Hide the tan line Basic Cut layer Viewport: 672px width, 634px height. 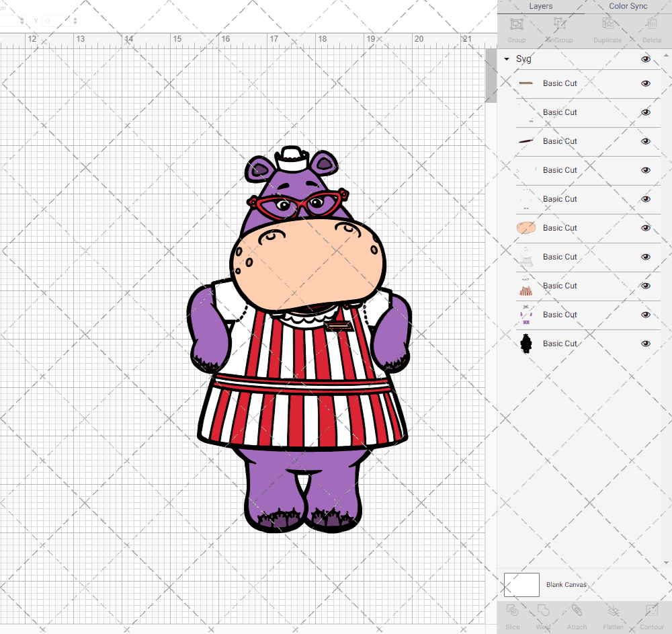click(x=645, y=83)
